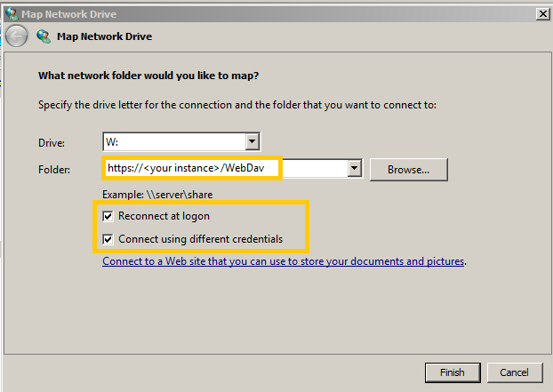Click Finish to map the drive
The height and width of the screenshot is (392, 553).
point(453,372)
